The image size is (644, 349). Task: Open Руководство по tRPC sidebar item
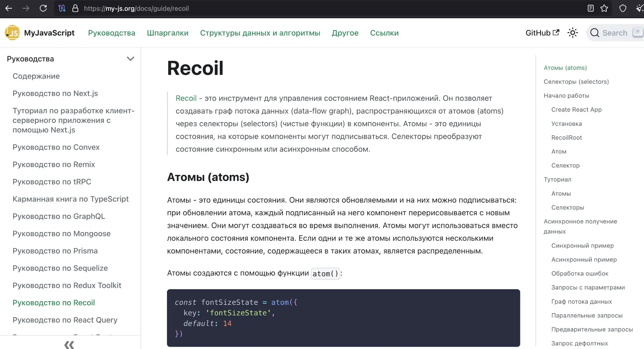tap(52, 182)
